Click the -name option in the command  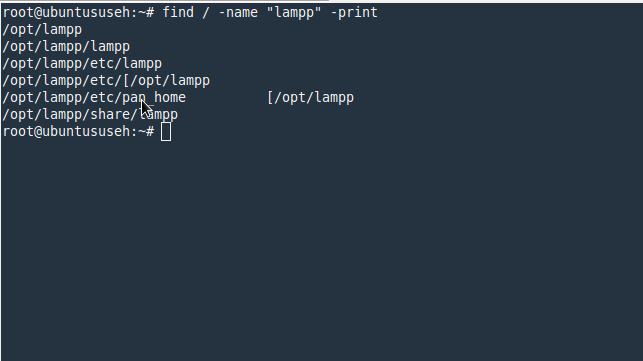pos(238,12)
